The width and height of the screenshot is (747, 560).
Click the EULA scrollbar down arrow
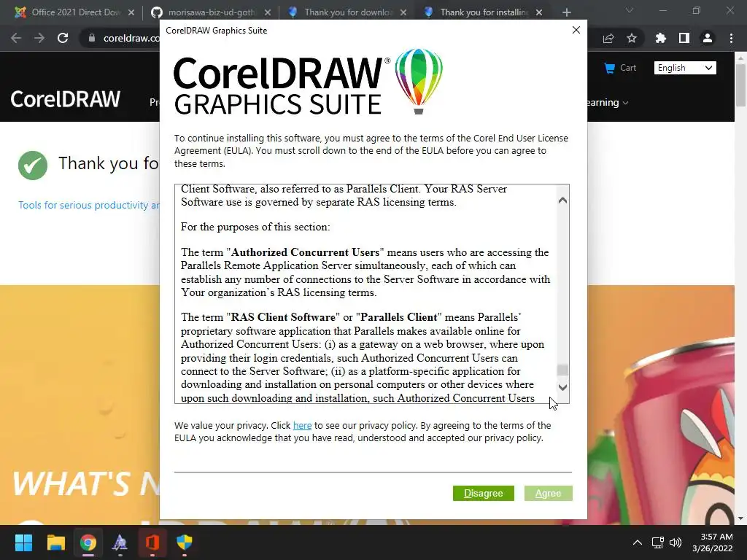coord(562,387)
